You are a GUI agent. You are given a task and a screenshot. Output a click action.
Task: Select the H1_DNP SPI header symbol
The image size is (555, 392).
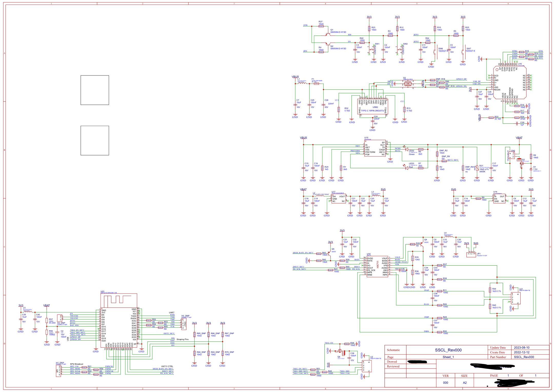click(58, 371)
